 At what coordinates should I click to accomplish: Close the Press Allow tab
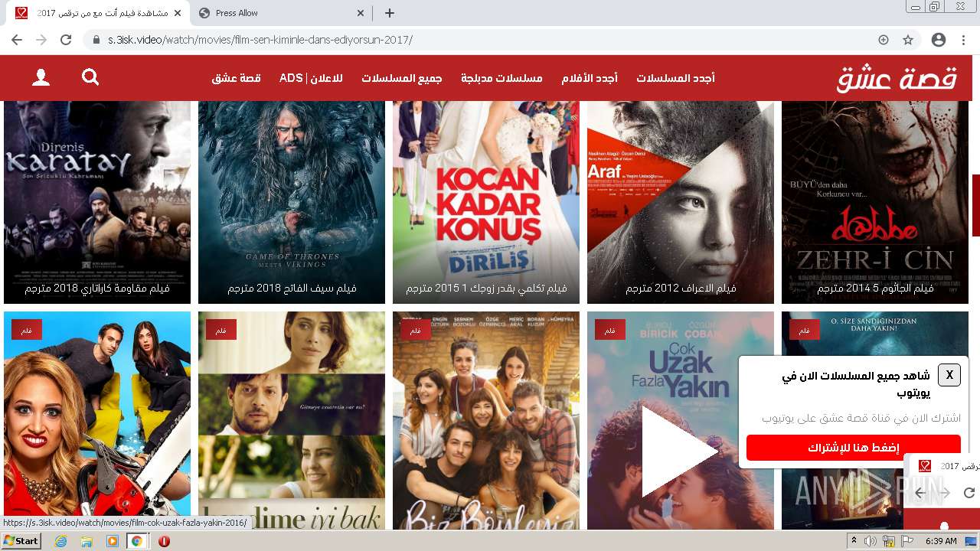(361, 13)
